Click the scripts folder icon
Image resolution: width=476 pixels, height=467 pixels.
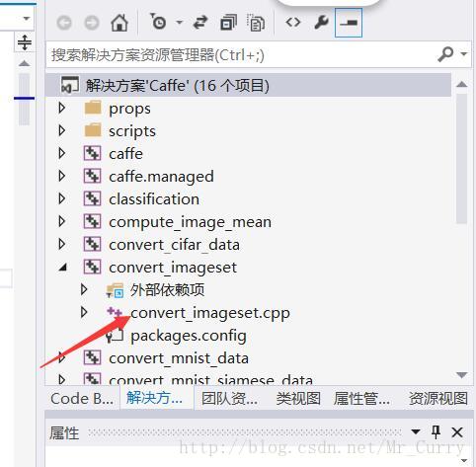pyautogui.click(x=93, y=130)
